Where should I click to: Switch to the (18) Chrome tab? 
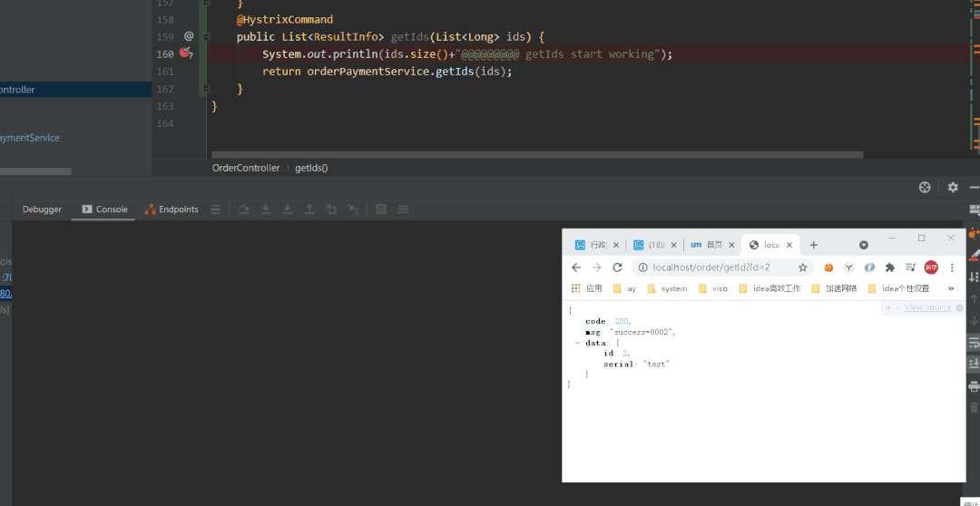pyautogui.click(x=653, y=245)
